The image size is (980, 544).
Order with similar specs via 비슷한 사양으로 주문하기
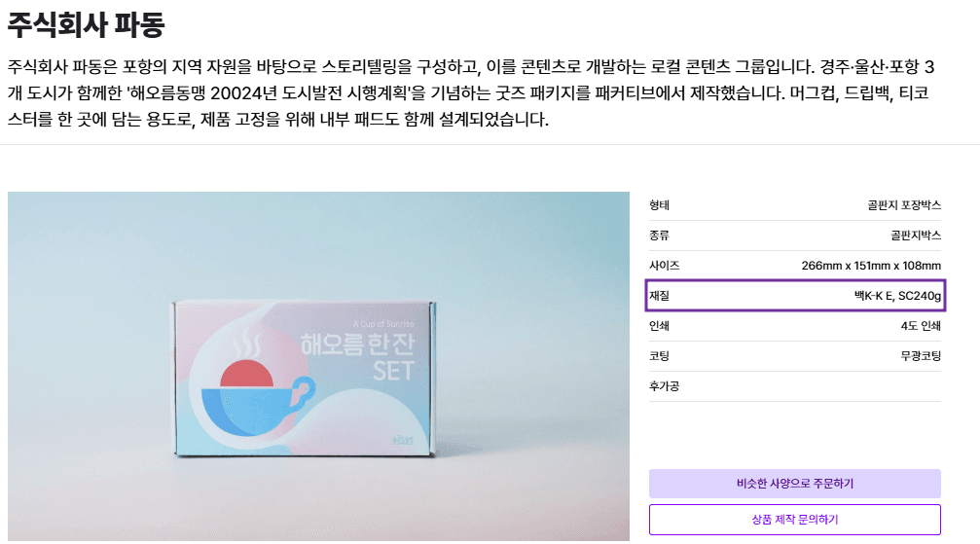tap(794, 484)
